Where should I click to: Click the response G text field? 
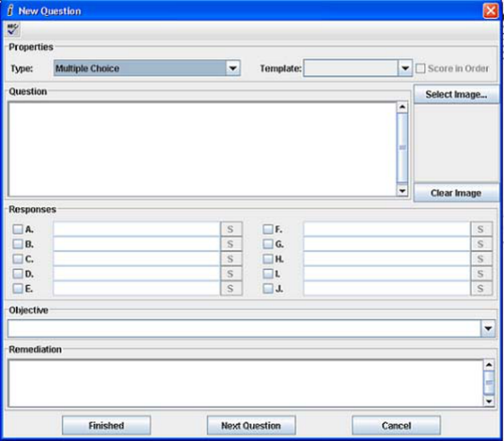point(387,244)
